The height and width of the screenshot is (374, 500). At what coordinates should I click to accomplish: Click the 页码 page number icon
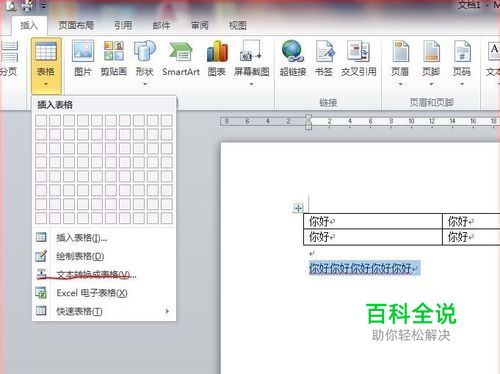462,51
